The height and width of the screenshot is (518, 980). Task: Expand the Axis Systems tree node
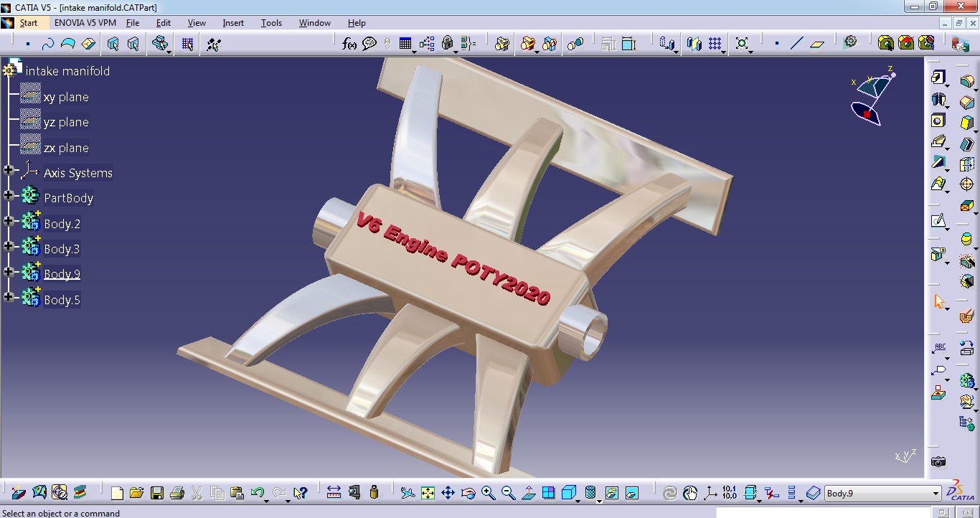pos(9,170)
